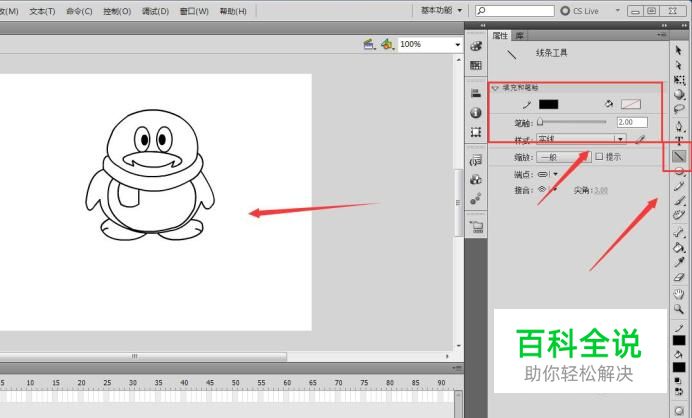This screenshot has width=692, height=418.
Task: Click the stage horizontal scrollbar
Action: (x=143, y=356)
